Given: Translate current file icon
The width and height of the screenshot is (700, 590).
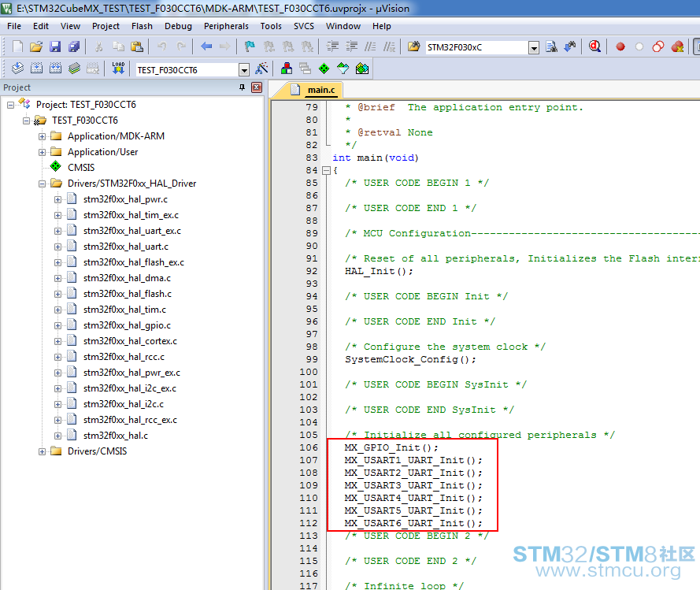Looking at the screenshot, I should pyautogui.click(x=17, y=69).
